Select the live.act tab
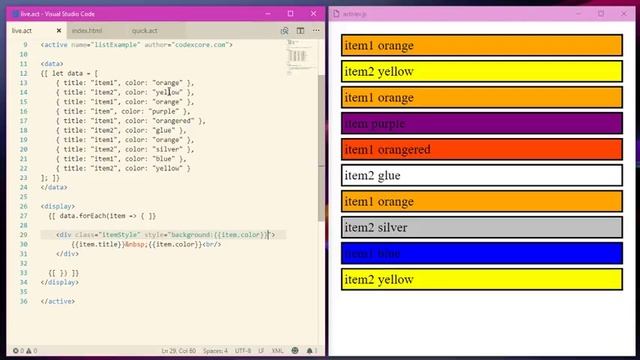The width and height of the screenshot is (640, 360). (x=22, y=31)
